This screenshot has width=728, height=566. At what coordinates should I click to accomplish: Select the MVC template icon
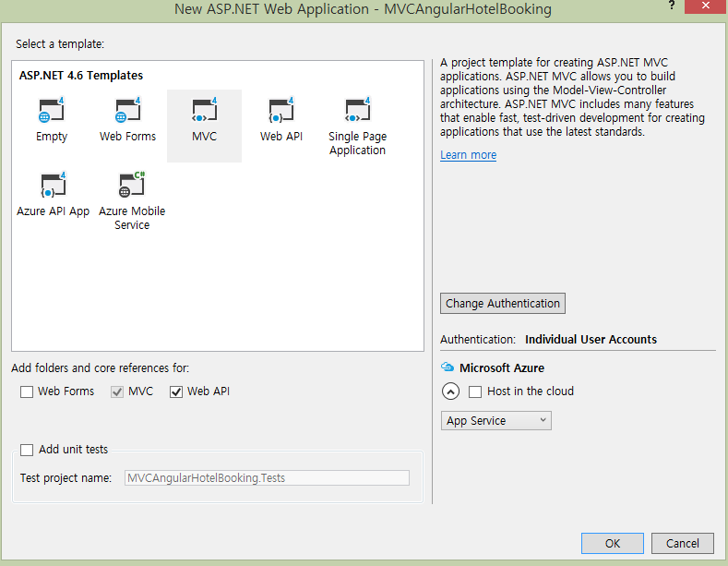204,110
